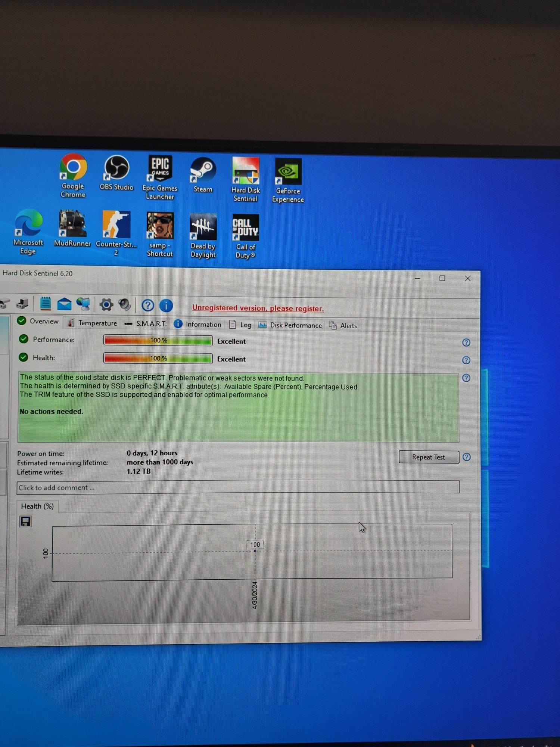
Task: Open the Information tab
Action: 198,324
